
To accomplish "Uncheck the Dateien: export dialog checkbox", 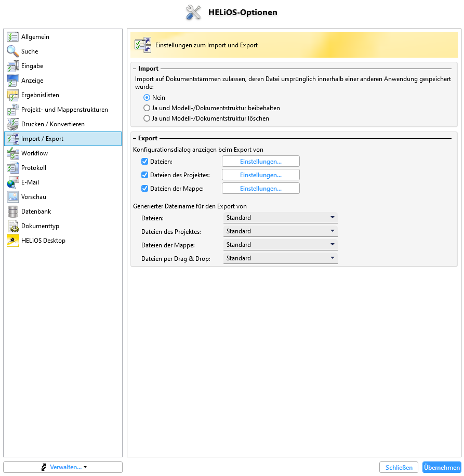I will [145, 162].
